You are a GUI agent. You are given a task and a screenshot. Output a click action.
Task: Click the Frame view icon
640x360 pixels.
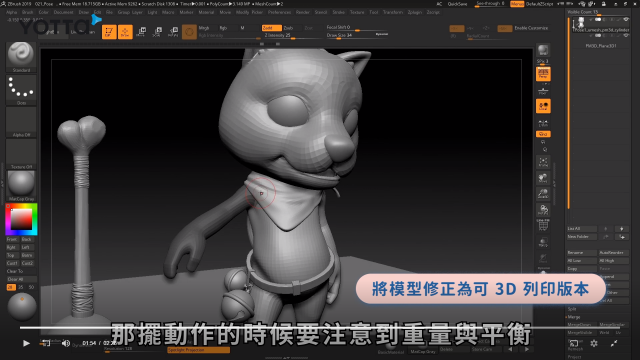(x=543, y=162)
